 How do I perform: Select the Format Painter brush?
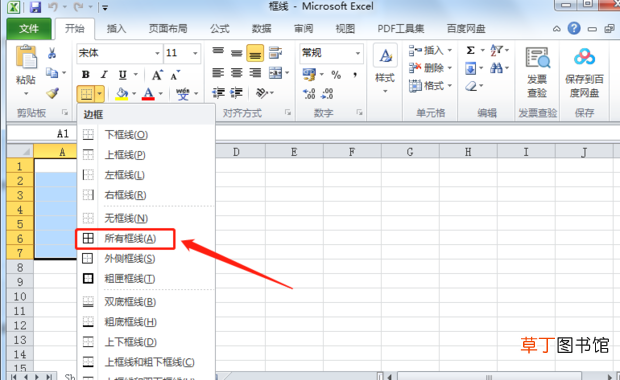(x=53, y=93)
